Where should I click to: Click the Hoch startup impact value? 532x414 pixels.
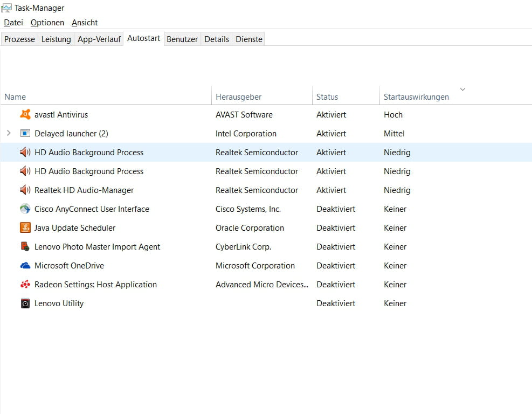click(x=393, y=115)
